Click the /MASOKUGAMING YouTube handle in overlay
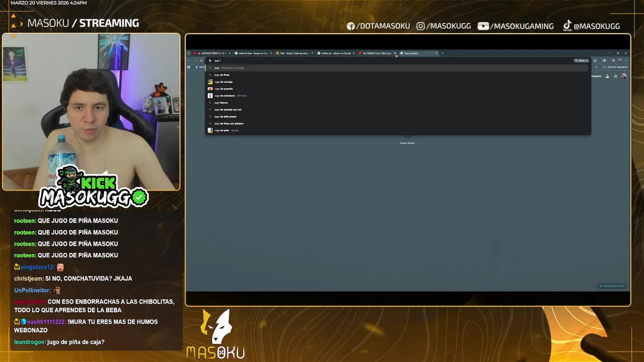The height and width of the screenshot is (362, 644). click(516, 26)
